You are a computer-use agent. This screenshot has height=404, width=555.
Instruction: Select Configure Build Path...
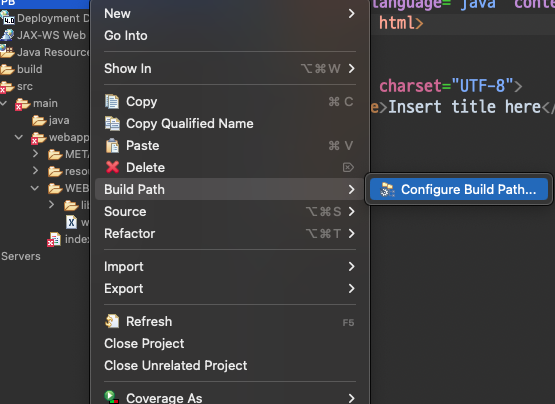459,189
